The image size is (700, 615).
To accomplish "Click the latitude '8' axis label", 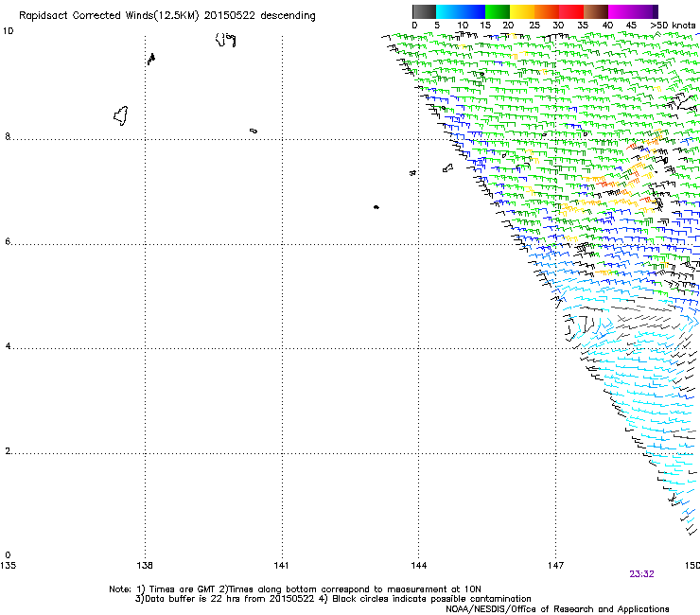I will pyautogui.click(x=8, y=136).
